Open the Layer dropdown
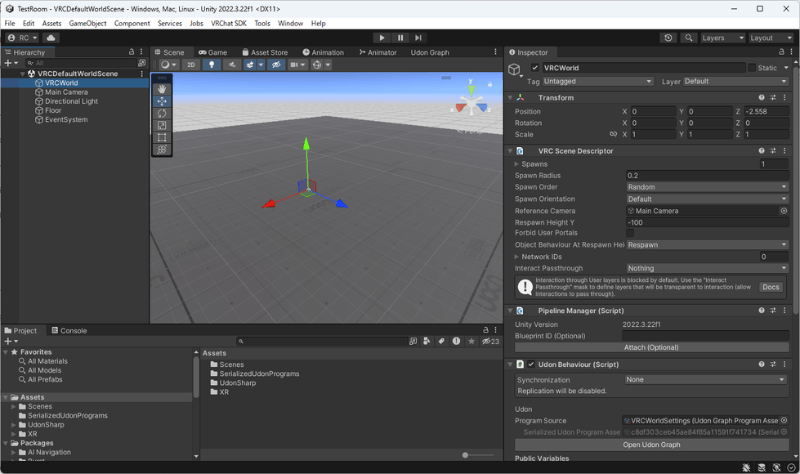Screen dimensions: 800x474 [x=736, y=81]
